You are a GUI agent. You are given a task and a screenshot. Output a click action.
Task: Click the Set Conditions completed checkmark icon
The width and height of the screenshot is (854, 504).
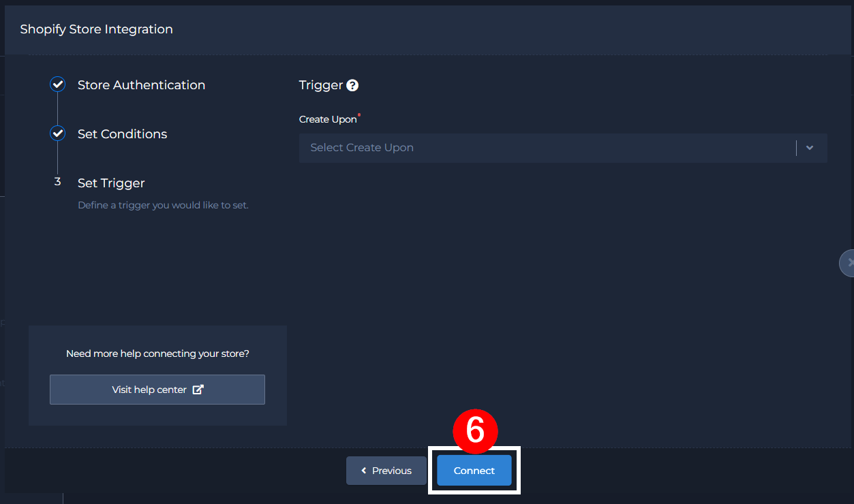[x=58, y=133]
